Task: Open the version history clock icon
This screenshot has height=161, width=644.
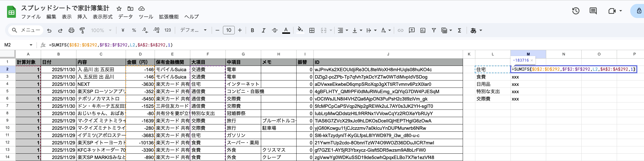Action: pos(576,11)
